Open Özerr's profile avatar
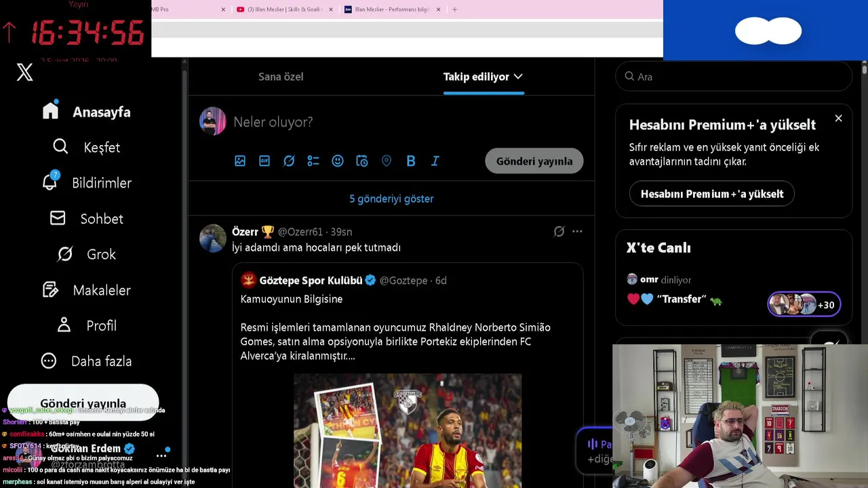Screen dimensions: 868x488 click(212, 239)
